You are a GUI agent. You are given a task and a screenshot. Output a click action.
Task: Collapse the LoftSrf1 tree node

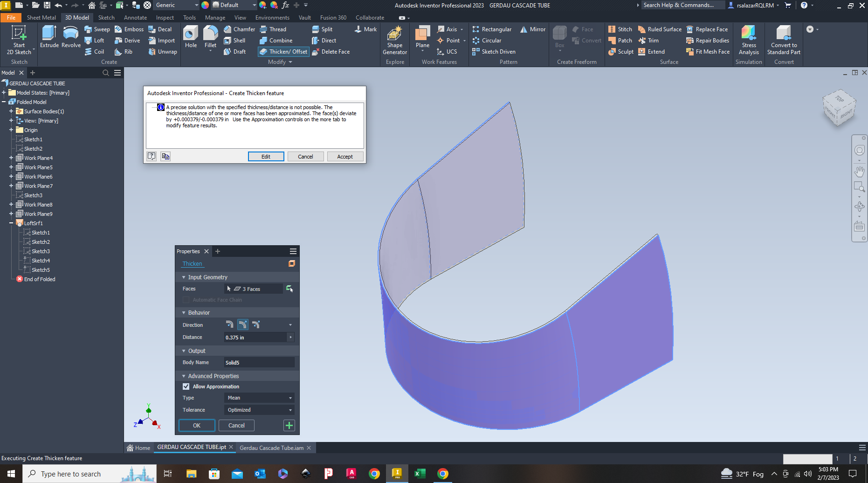[11, 223]
